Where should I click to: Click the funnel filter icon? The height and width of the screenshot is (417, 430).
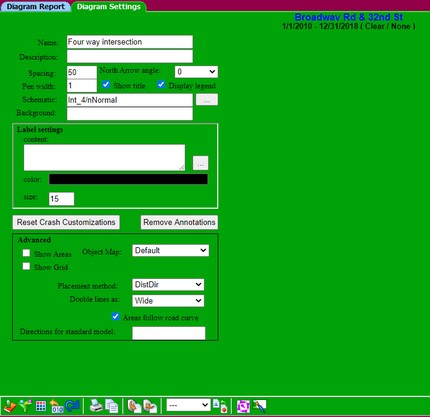(x=25, y=406)
